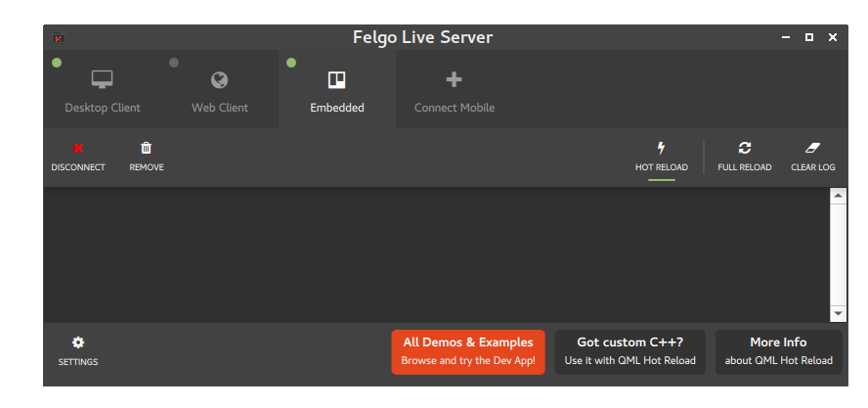Screen dimensions: 868x408
Task: Click the log scrollbar up arrow
Action: tap(838, 196)
